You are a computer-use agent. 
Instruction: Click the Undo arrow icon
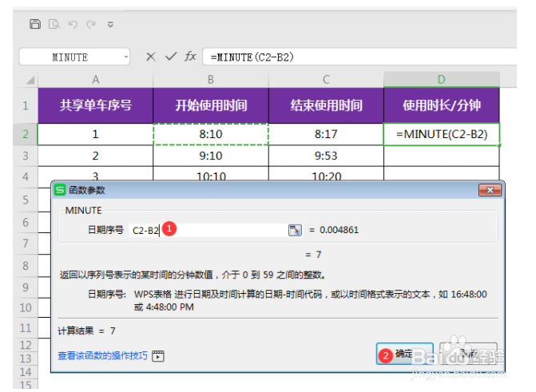click(73, 24)
